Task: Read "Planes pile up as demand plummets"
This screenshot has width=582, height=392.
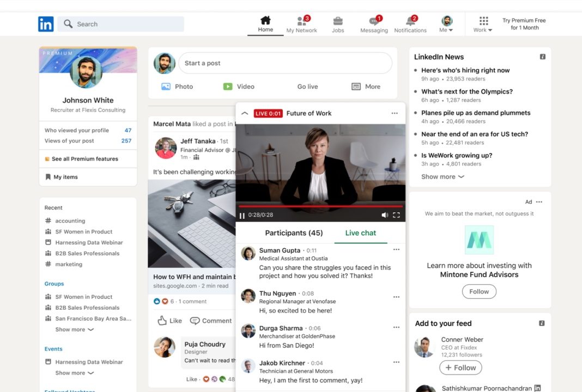Action: (x=476, y=113)
